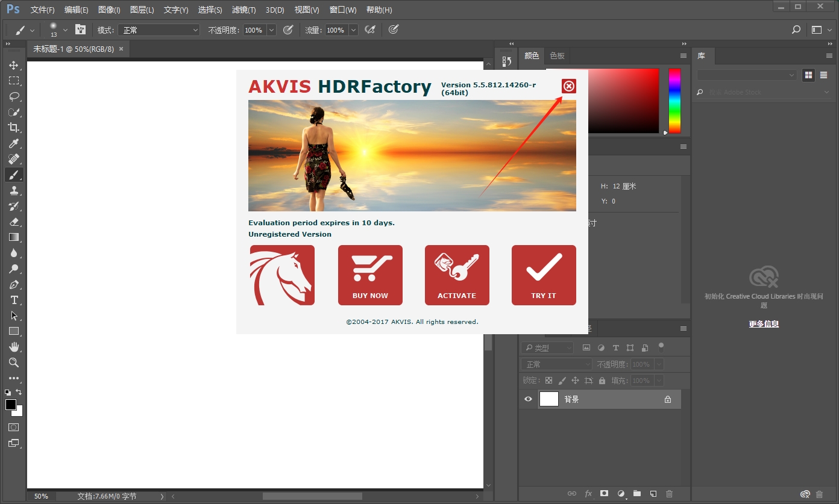Select the Eraser tool
Screen dimensions: 839x504
14,222
